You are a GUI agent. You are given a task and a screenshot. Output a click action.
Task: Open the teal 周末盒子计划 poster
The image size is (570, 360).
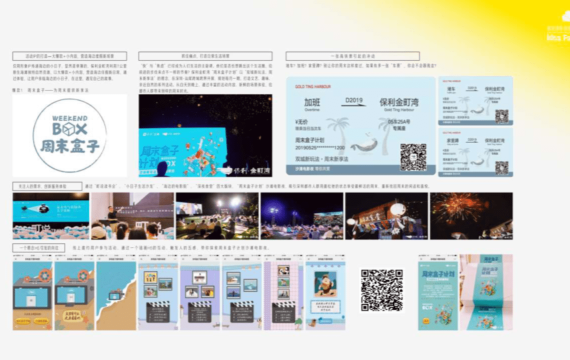[x=438, y=292]
